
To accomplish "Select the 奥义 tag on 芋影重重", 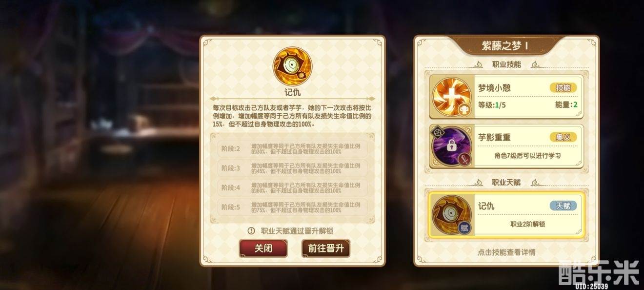I will 563,137.
